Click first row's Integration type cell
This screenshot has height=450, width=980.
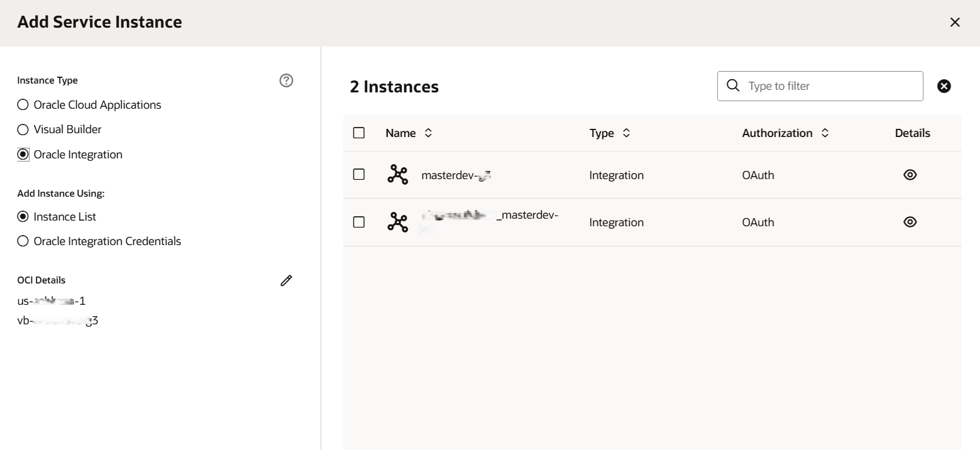(x=616, y=175)
